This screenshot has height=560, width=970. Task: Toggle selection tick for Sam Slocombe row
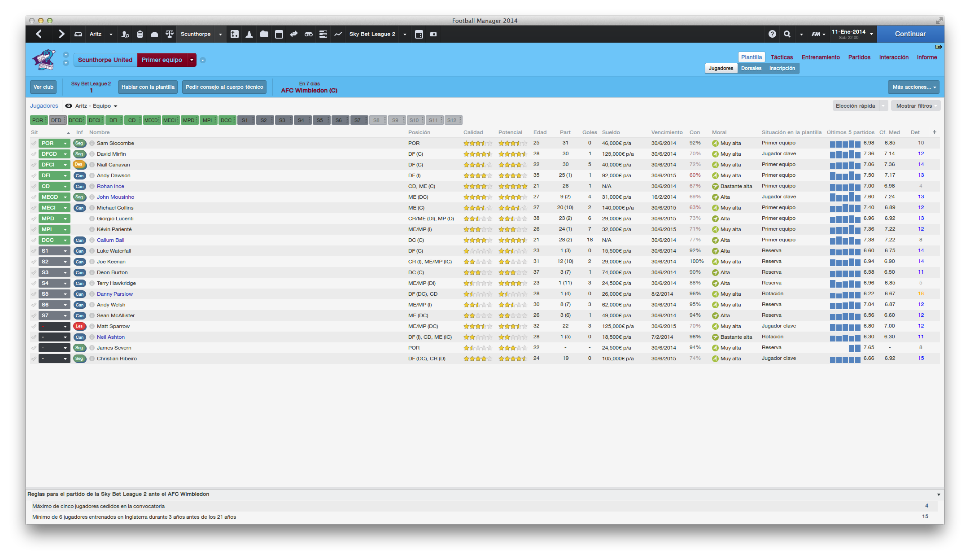point(34,143)
